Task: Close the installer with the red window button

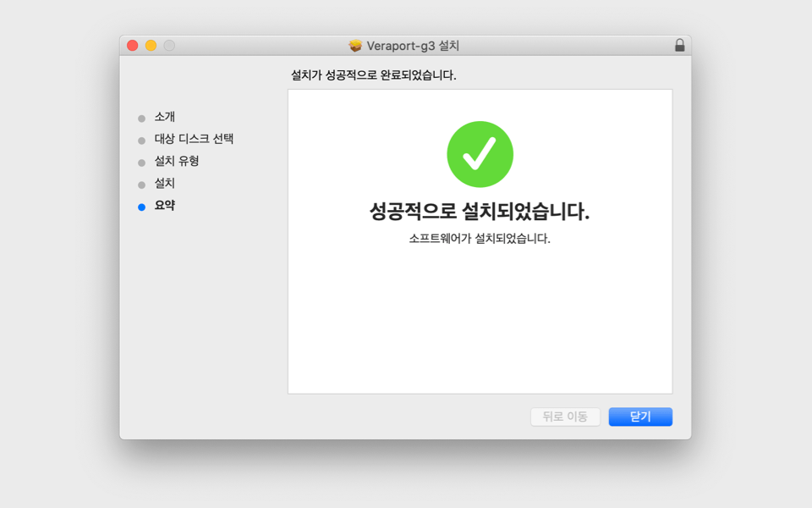Action: click(132, 46)
